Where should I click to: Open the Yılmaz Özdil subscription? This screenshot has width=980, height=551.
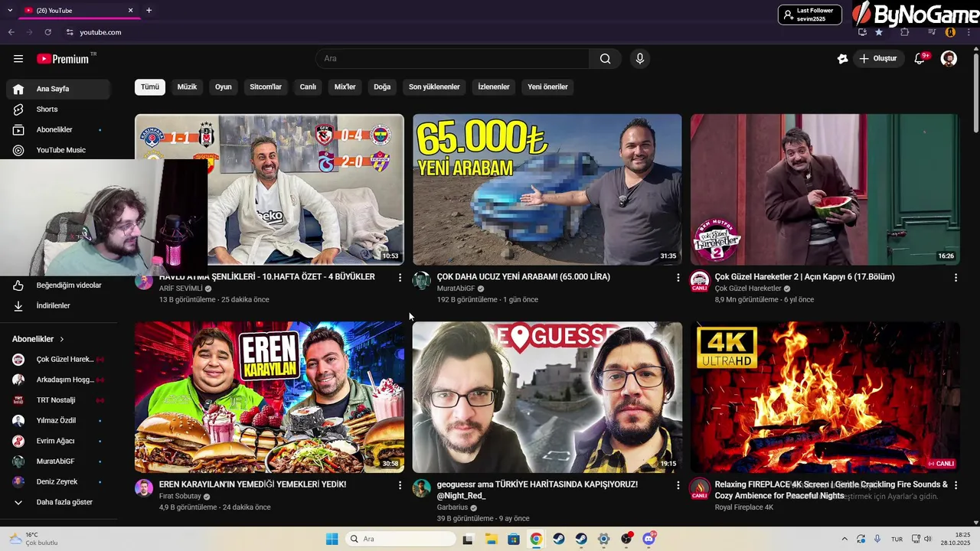pyautogui.click(x=58, y=421)
